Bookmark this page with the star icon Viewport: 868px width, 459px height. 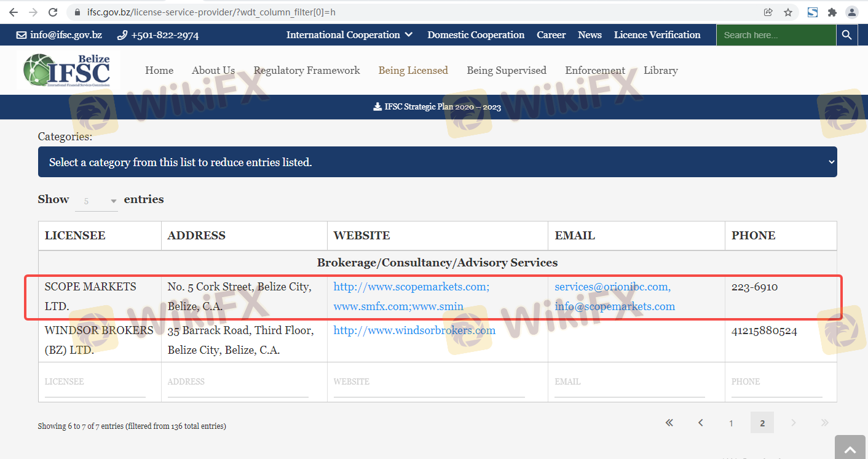tap(787, 12)
